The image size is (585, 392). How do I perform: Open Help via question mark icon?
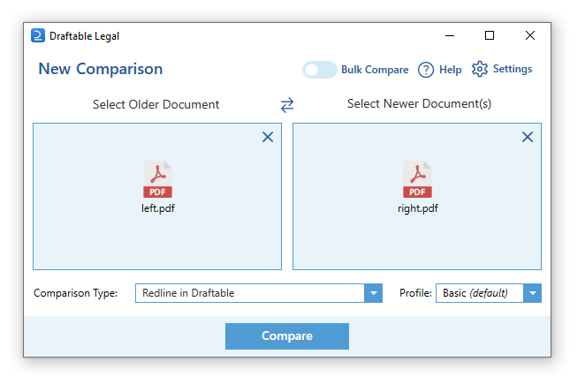tap(426, 70)
